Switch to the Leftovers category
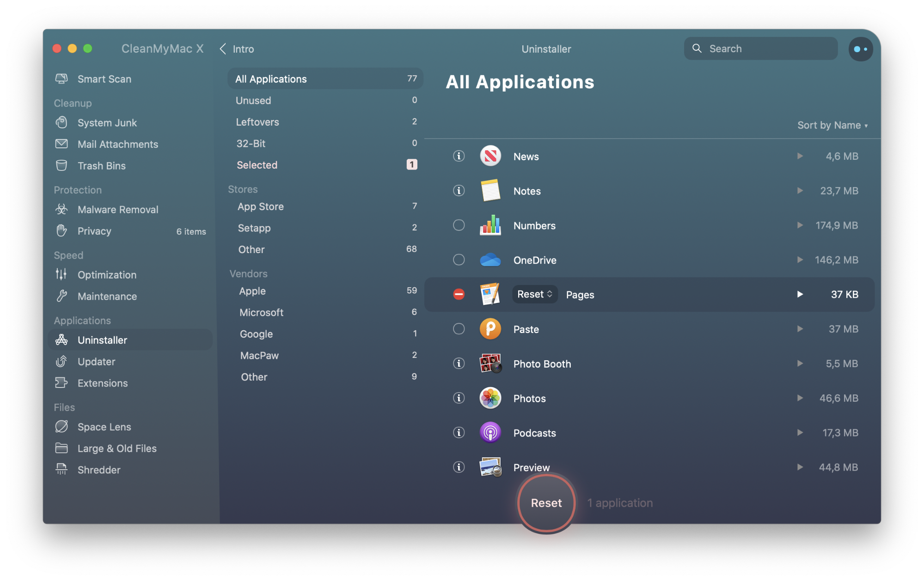Screen dimensions: 924x581 coord(325,122)
